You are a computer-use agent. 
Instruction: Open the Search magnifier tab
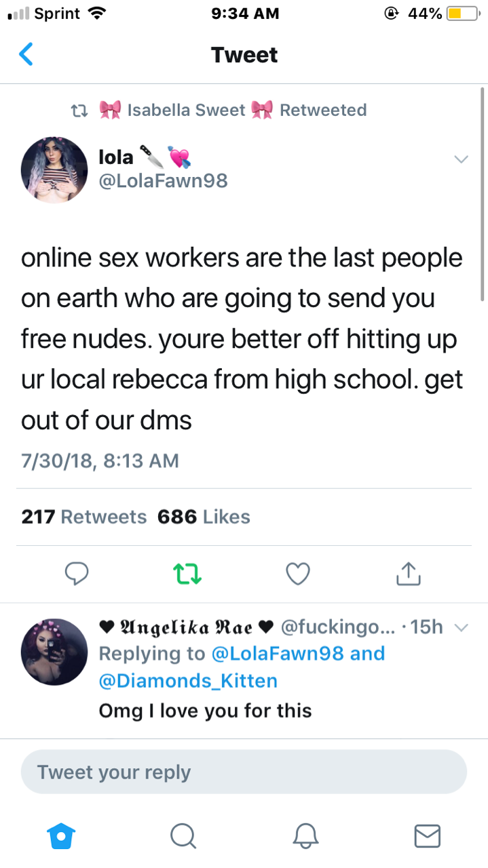(x=183, y=836)
